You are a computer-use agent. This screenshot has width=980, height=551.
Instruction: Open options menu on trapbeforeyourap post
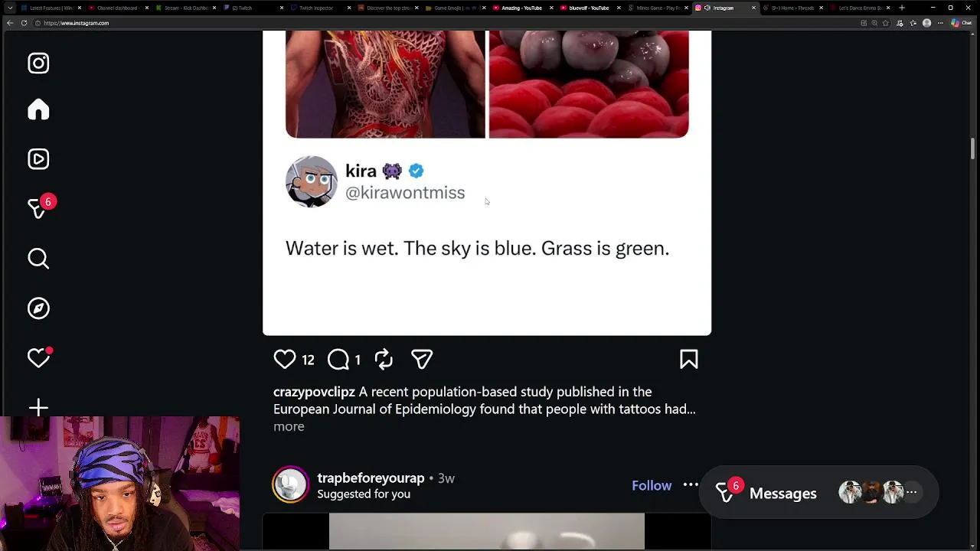pyautogui.click(x=691, y=484)
